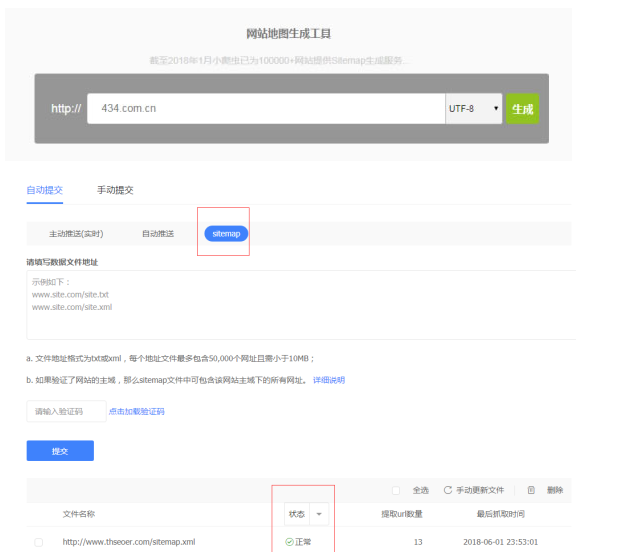Screen dimensions: 617x560
Task: Select the 自动推送 sub-tab
Action: [x=157, y=234]
